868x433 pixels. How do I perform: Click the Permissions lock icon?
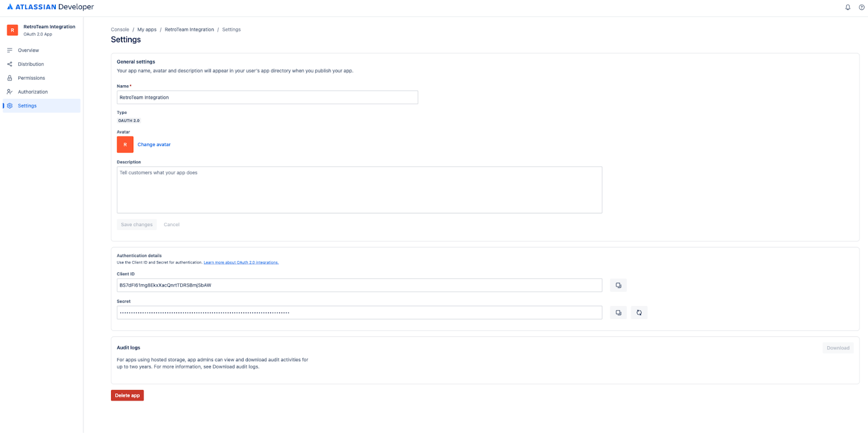(9, 78)
